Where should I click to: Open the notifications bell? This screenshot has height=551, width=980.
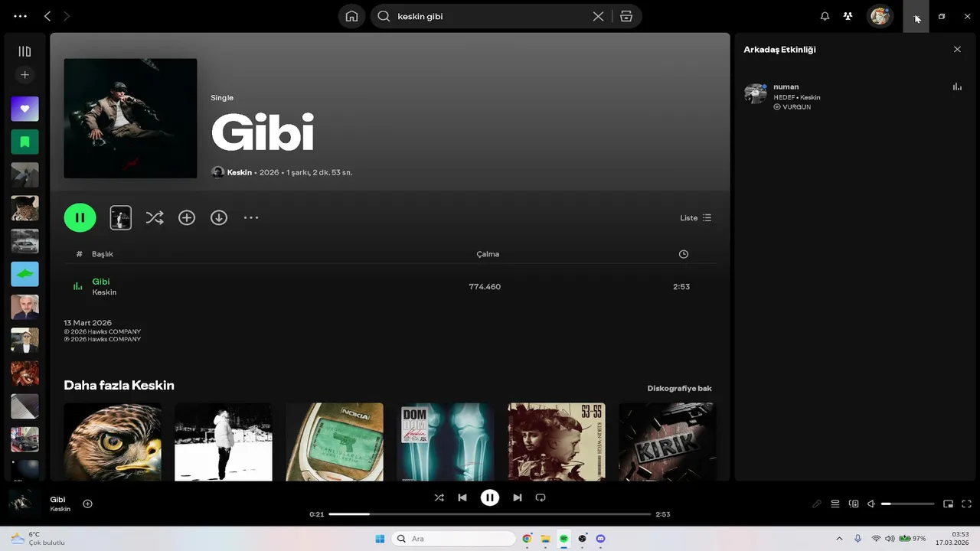[x=825, y=16]
